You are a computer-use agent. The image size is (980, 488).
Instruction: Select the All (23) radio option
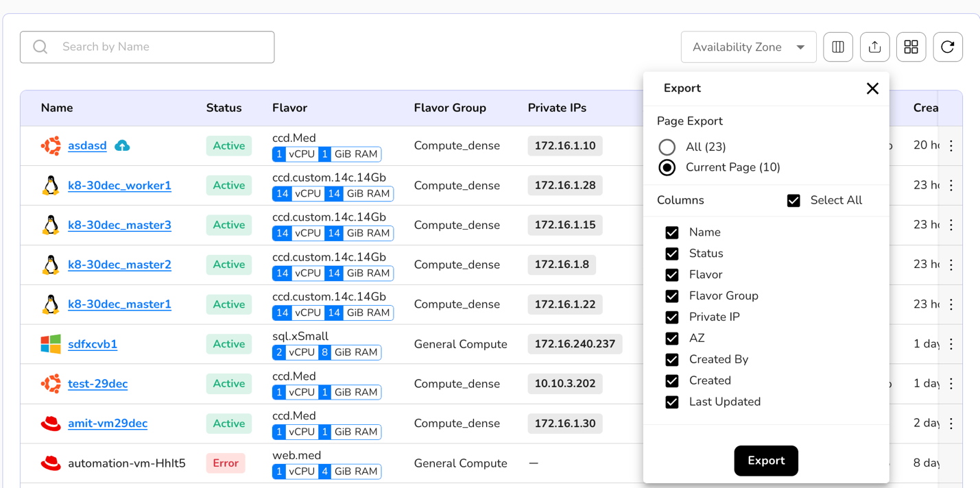click(667, 147)
